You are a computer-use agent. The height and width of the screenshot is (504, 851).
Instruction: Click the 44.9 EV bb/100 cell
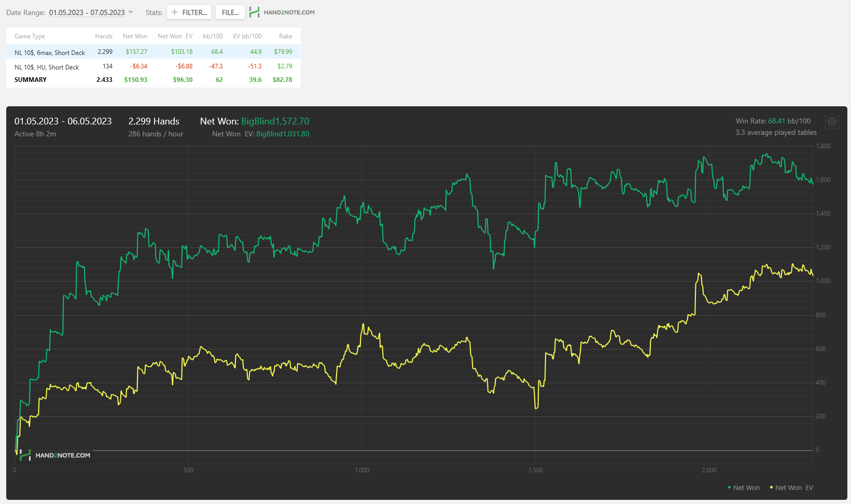pyautogui.click(x=256, y=52)
